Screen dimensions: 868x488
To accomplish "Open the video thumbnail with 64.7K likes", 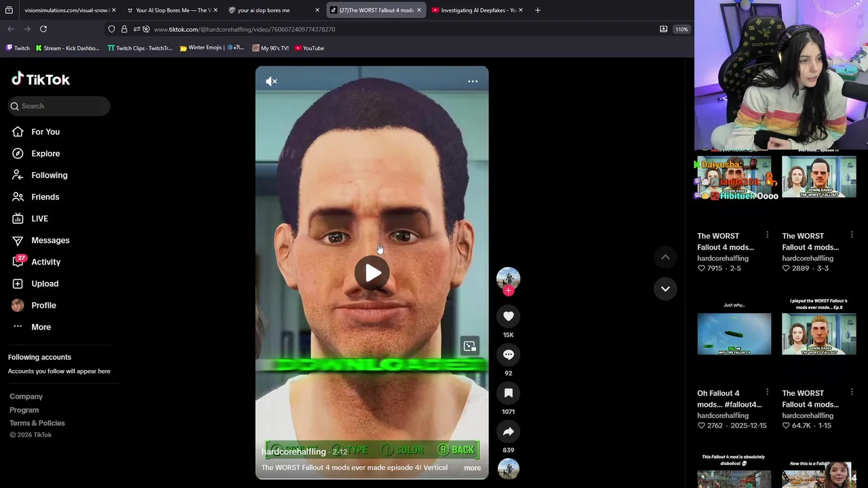I will [818, 334].
